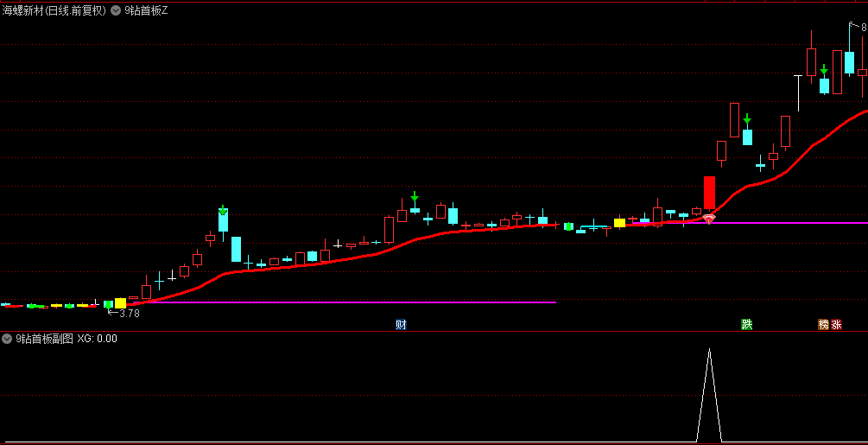Viewport: 868px width, 445px height.
Task: Open the 涨 event marker
Action: point(836,325)
